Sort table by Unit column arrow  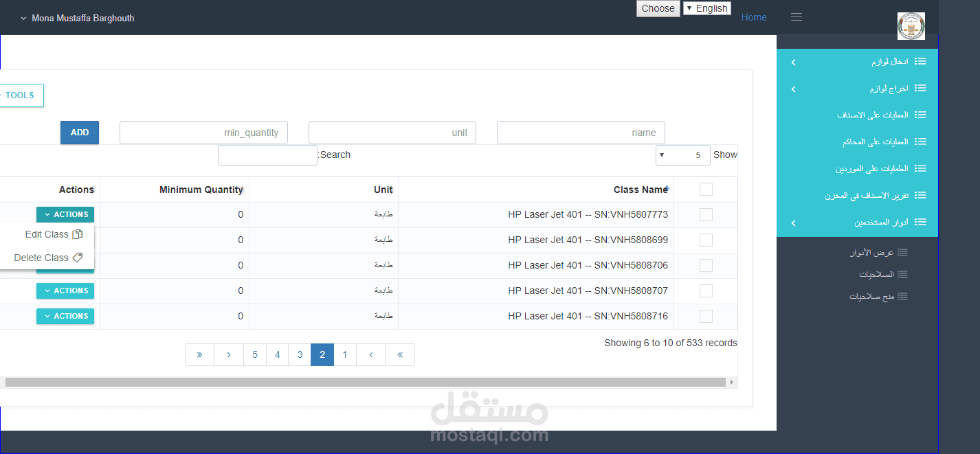pyautogui.click(x=391, y=190)
